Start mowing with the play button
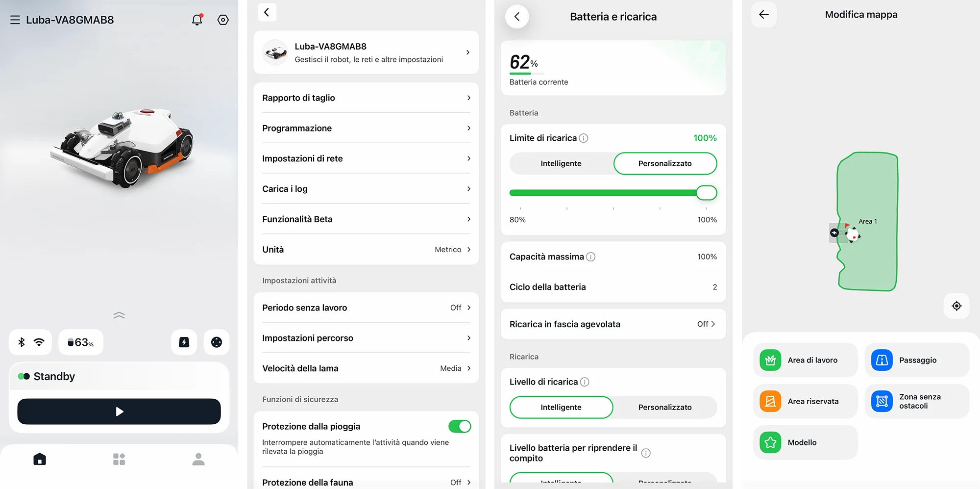Image resolution: width=980 pixels, height=489 pixels. coord(119,412)
